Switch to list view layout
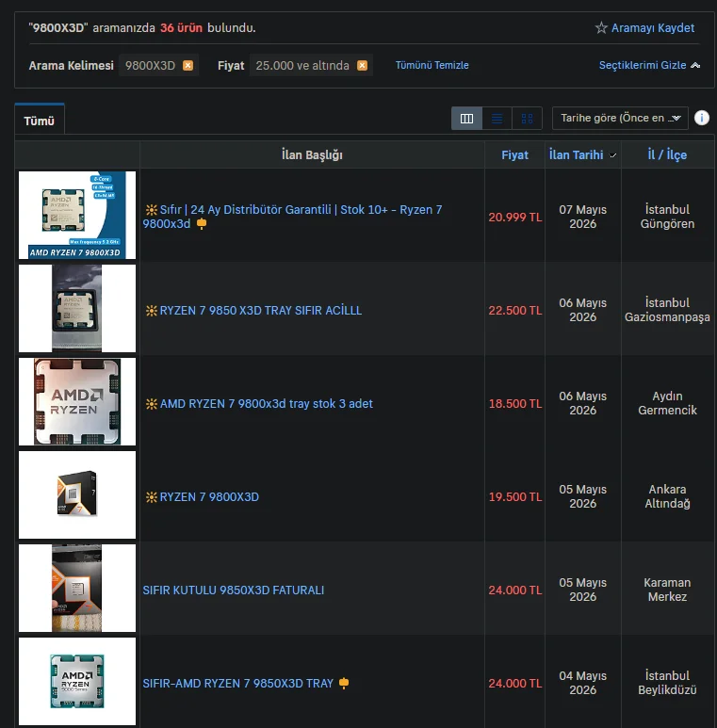This screenshot has width=717, height=728. pyautogui.click(x=497, y=119)
